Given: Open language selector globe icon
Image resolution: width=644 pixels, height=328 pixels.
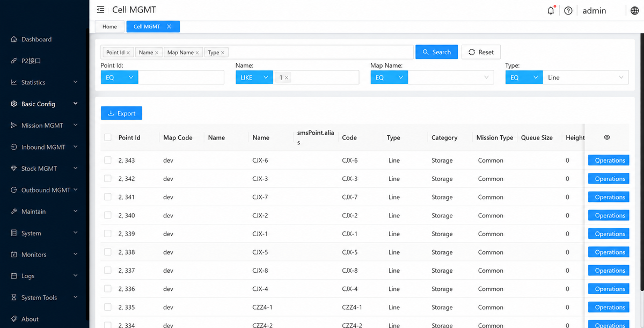Looking at the screenshot, I should pos(634,10).
